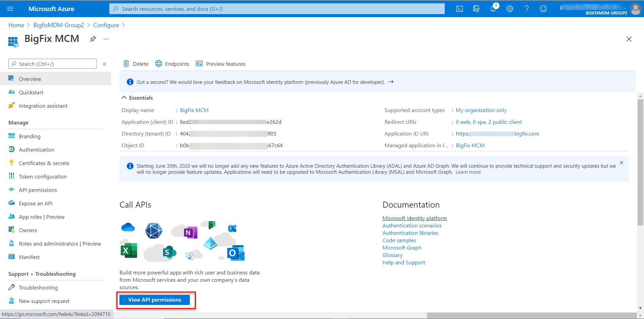Open the Application ID URI link
Screen dimensions: 644x319
pos(497,134)
